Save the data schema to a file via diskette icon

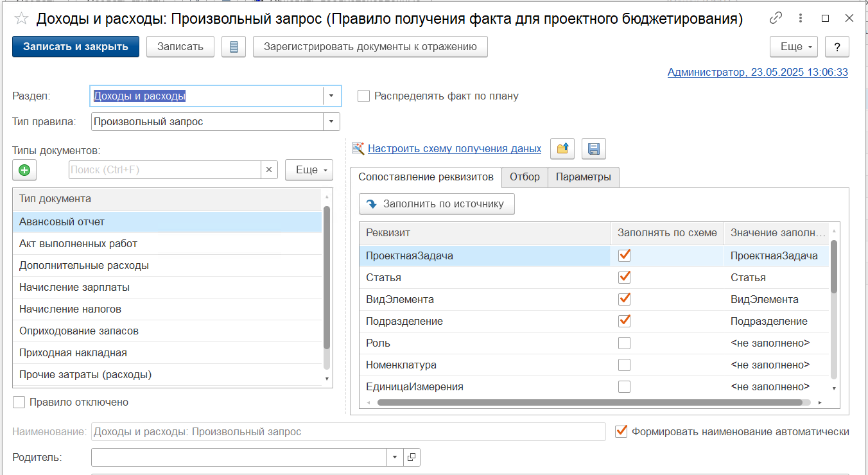click(x=594, y=149)
